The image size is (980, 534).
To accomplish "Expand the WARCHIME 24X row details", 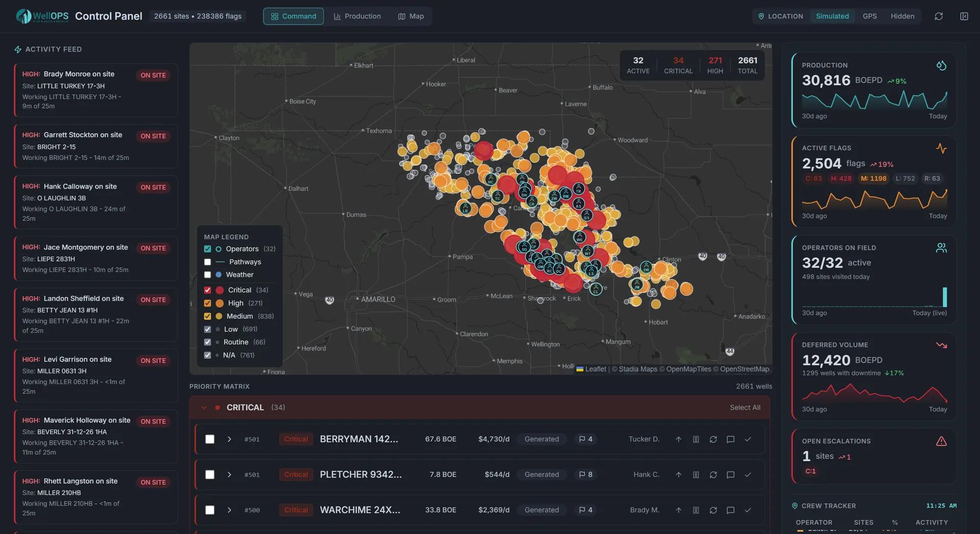I will click(x=229, y=510).
